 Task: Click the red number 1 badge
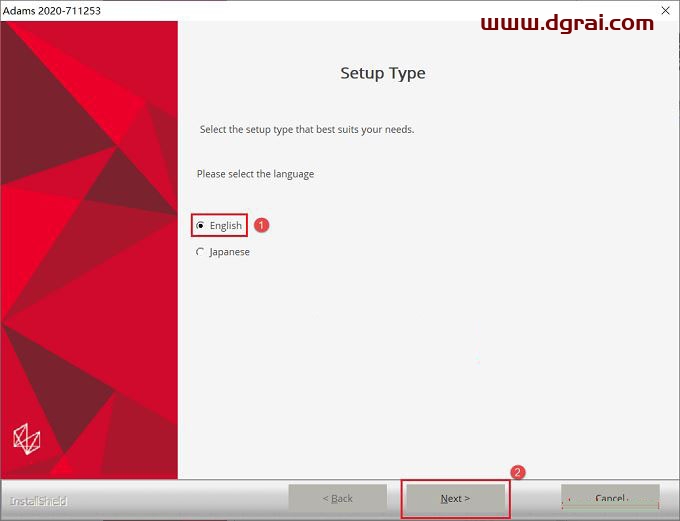click(x=262, y=226)
